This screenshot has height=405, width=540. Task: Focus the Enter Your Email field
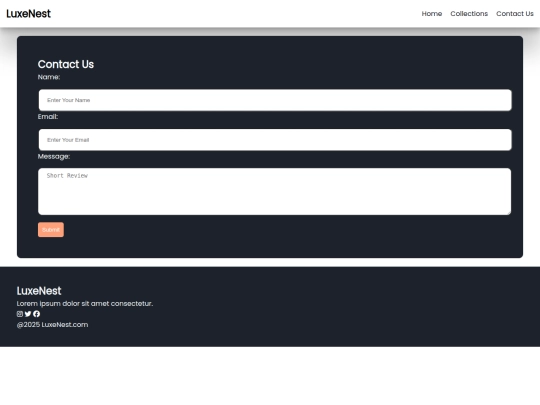[x=275, y=140]
